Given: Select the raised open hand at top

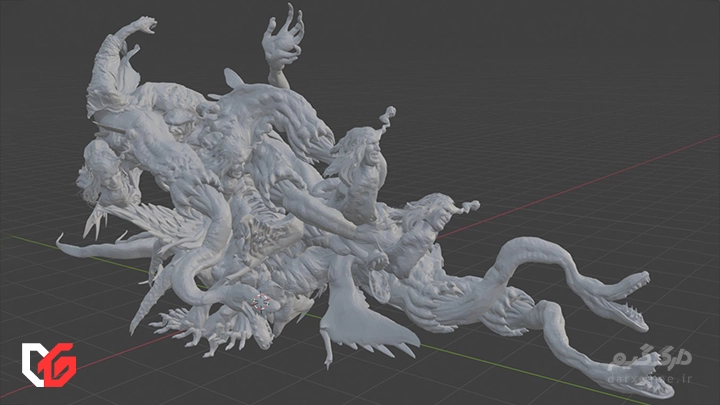Looking at the screenshot, I should (282, 37).
